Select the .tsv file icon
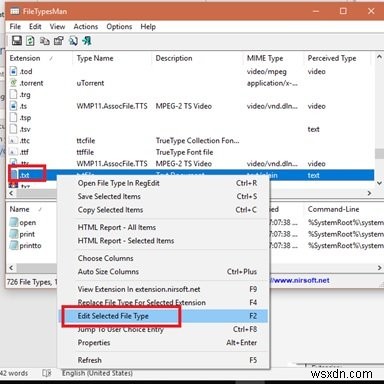 [x=13, y=129]
